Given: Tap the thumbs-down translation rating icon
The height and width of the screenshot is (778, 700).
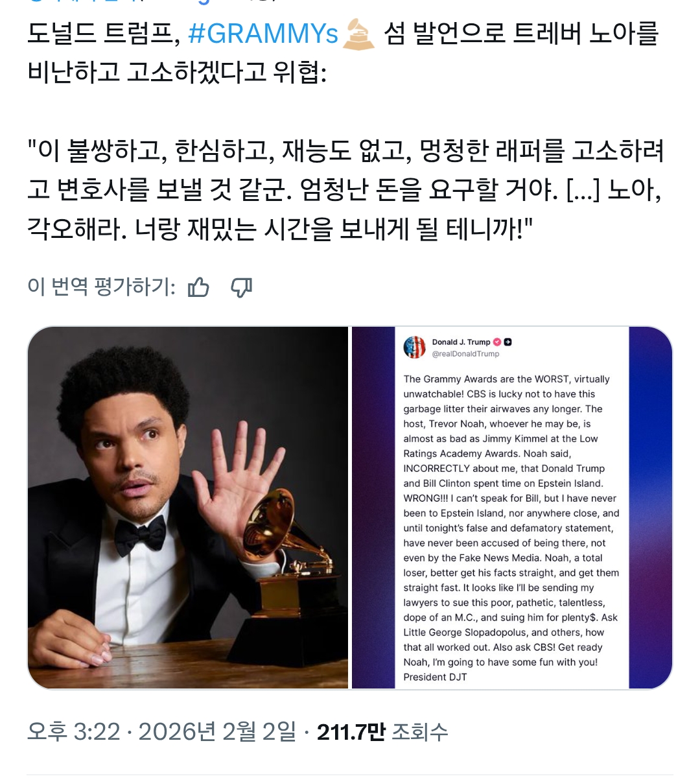Looking at the screenshot, I should [242, 287].
